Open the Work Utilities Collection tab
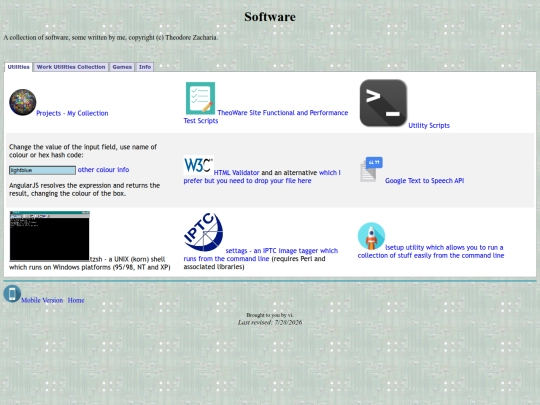The height and width of the screenshot is (405, 540). click(71, 67)
